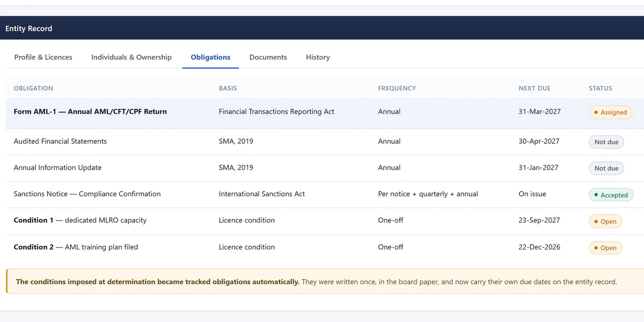644x322 pixels.
Task: Click the 30-Apr-2027 due date
Action: pos(539,141)
